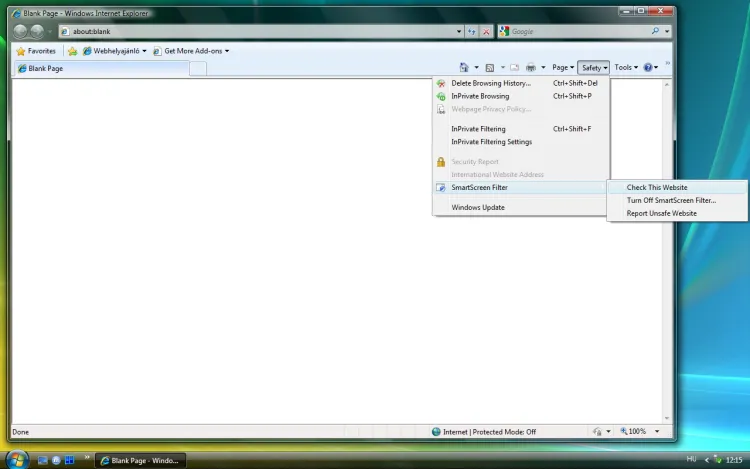Click the Add to Favorites Bar star icon
The image size is (750, 469).
[x=72, y=50]
